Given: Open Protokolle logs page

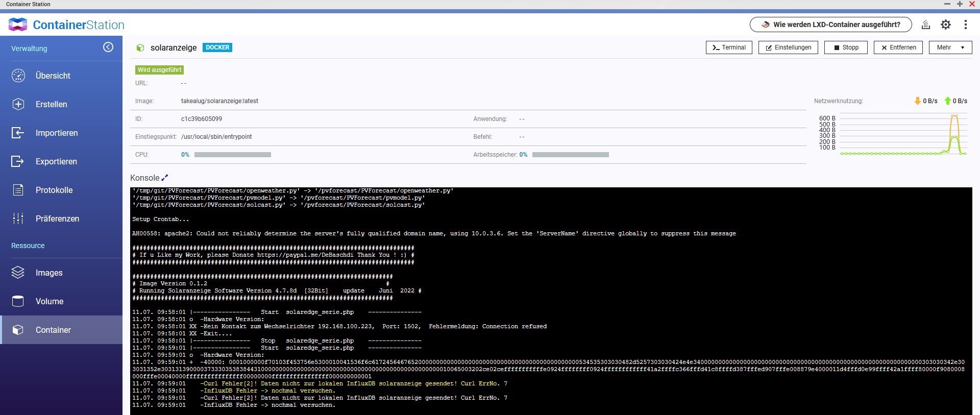Looking at the screenshot, I should pyautogui.click(x=54, y=190).
